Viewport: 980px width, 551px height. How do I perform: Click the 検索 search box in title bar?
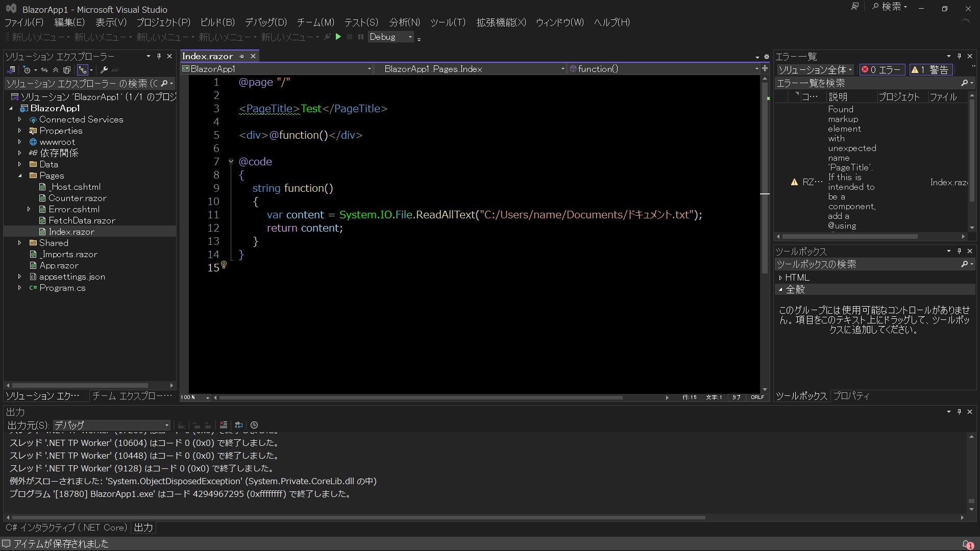pos(889,7)
